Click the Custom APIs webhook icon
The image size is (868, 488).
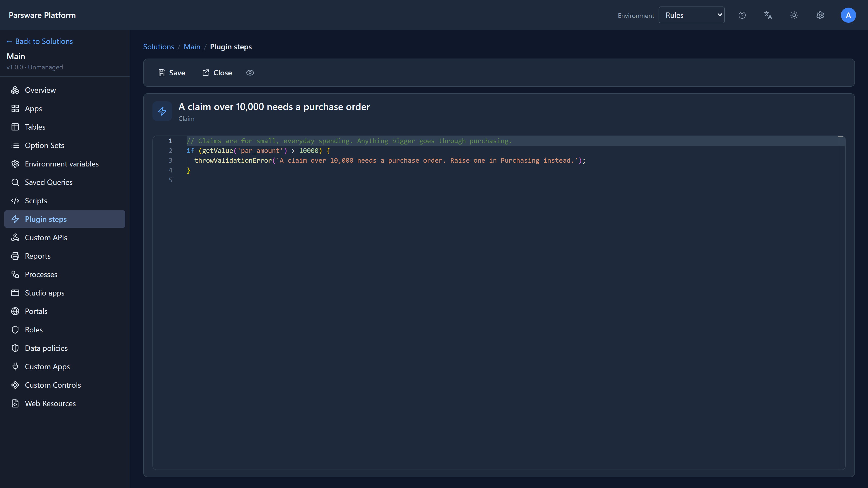(x=15, y=237)
